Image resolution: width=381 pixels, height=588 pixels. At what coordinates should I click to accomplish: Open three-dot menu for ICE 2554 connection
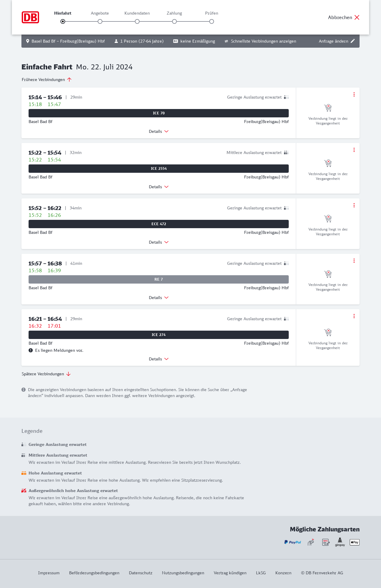[354, 150]
